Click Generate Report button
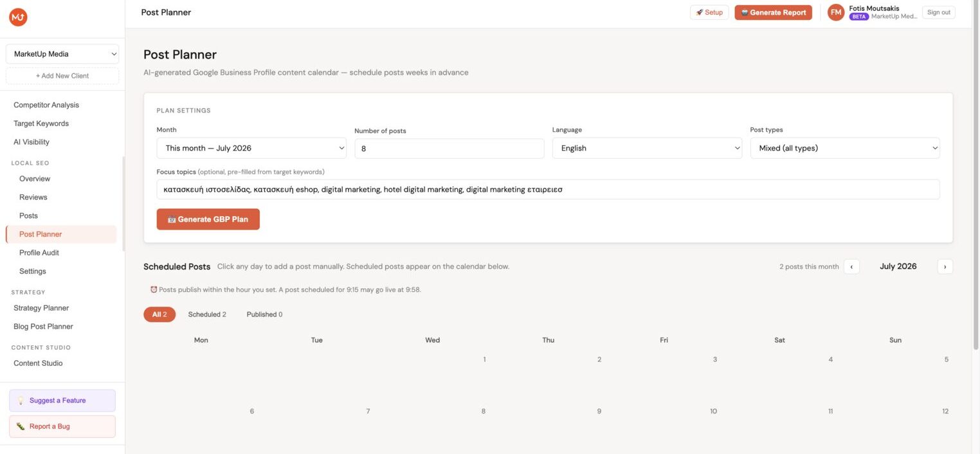 click(x=774, y=12)
